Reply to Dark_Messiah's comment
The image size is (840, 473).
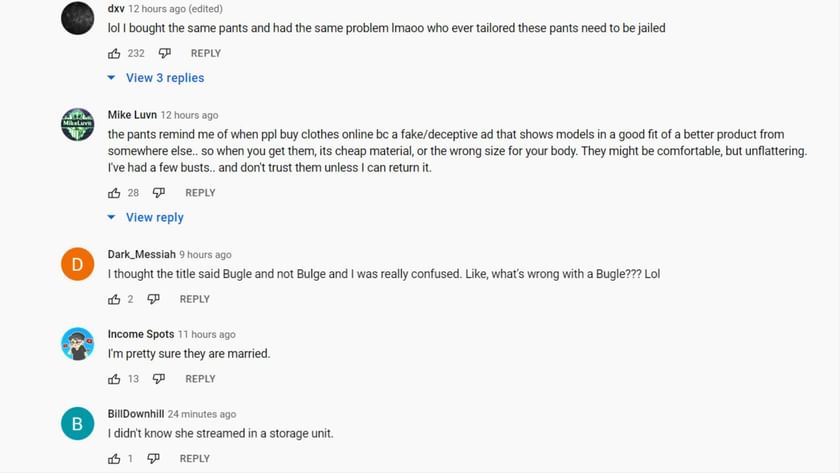pos(195,299)
